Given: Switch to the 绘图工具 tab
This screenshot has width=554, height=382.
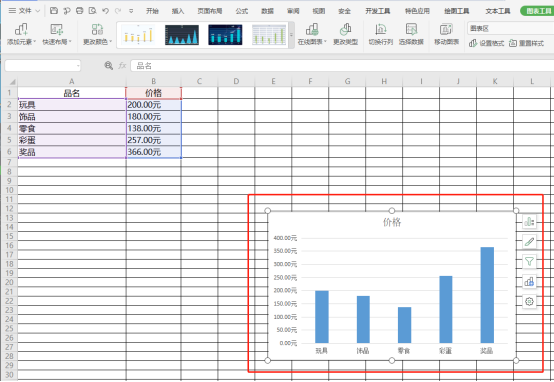Looking at the screenshot, I should click(456, 11).
